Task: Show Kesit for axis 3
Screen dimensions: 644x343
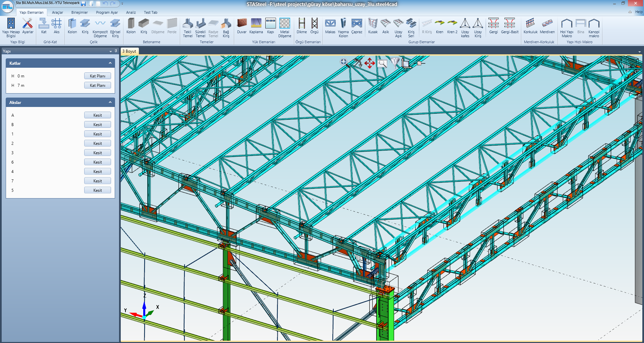Action: coord(98,153)
